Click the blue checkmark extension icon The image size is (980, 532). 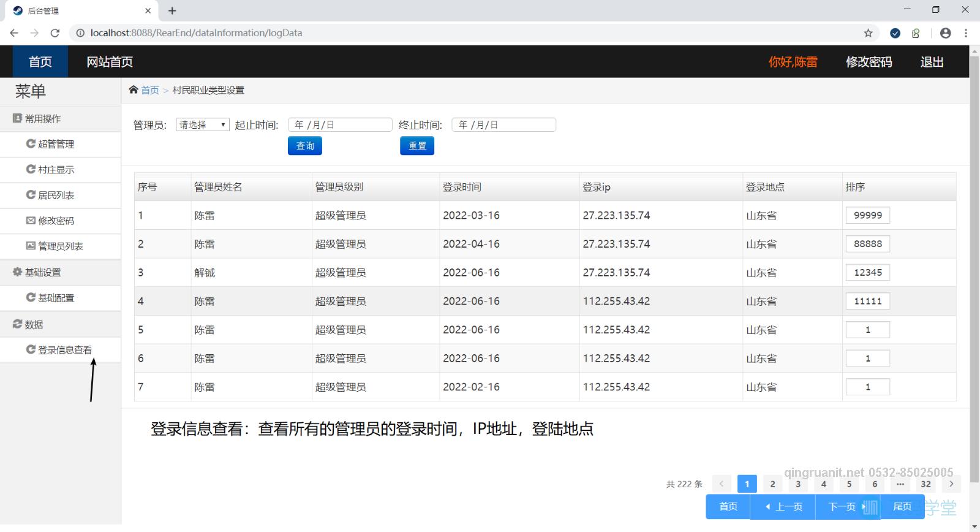pos(895,33)
